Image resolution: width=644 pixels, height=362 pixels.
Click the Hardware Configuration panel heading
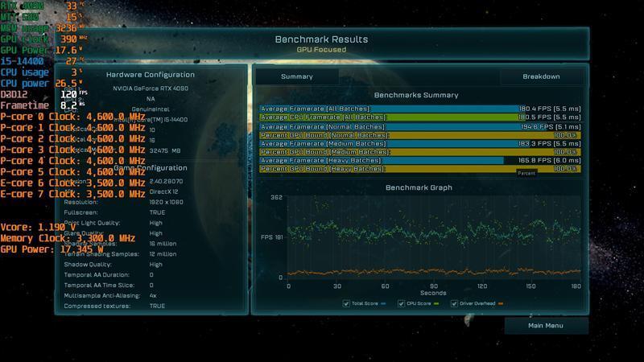click(151, 75)
